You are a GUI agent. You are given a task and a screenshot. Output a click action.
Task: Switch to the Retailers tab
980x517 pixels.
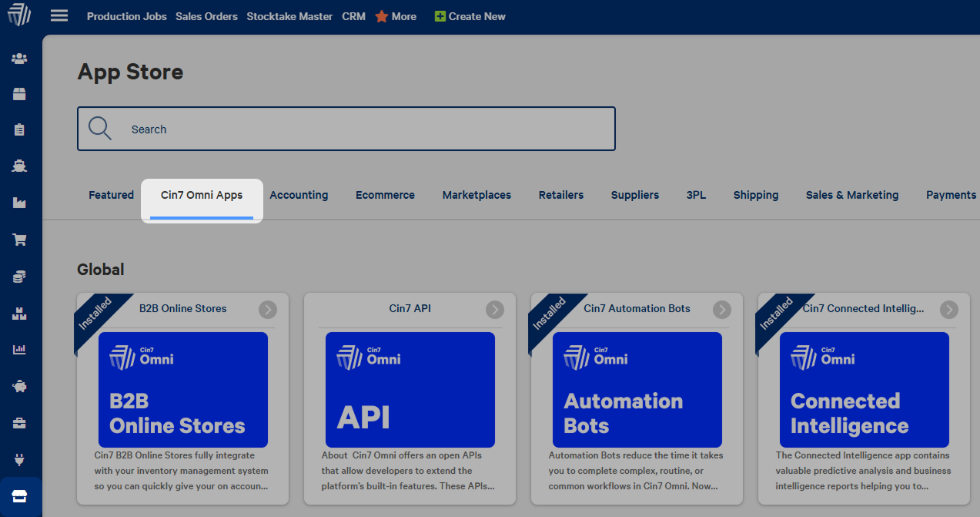pyautogui.click(x=561, y=195)
